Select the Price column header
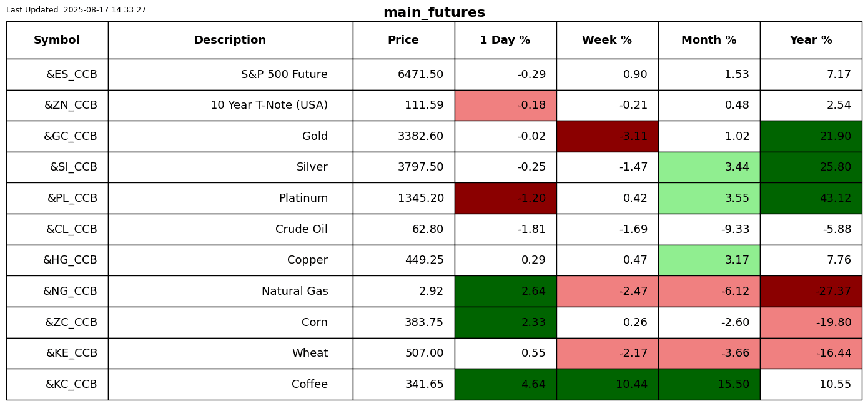 pos(403,41)
